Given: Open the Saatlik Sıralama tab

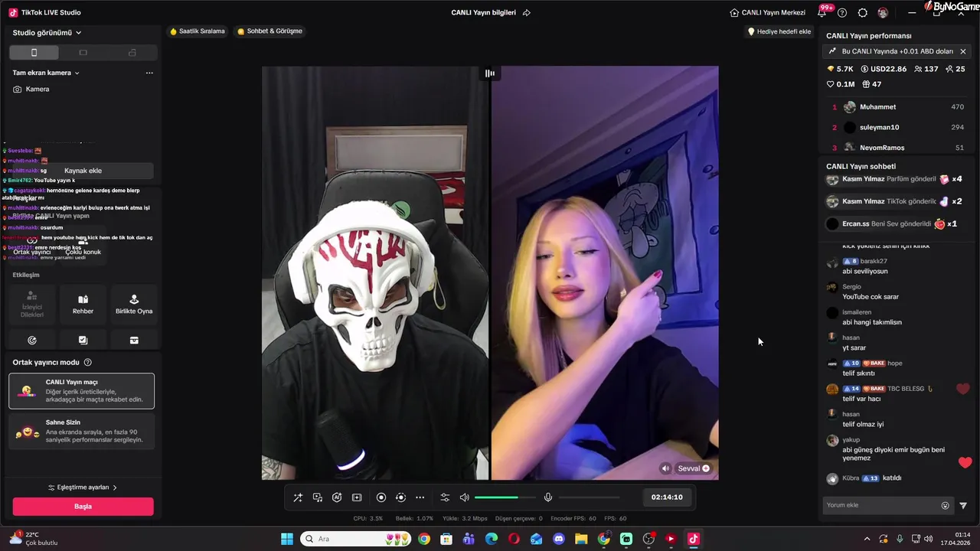Looking at the screenshot, I should (198, 31).
